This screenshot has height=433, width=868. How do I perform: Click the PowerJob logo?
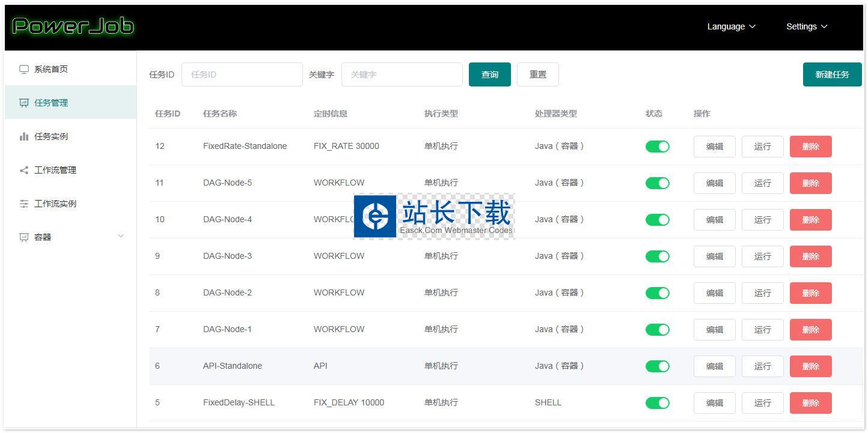(73, 26)
